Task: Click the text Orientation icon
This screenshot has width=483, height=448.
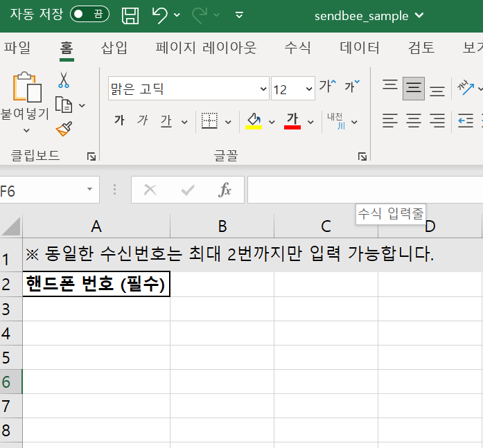Action: (x=466, y=88)
